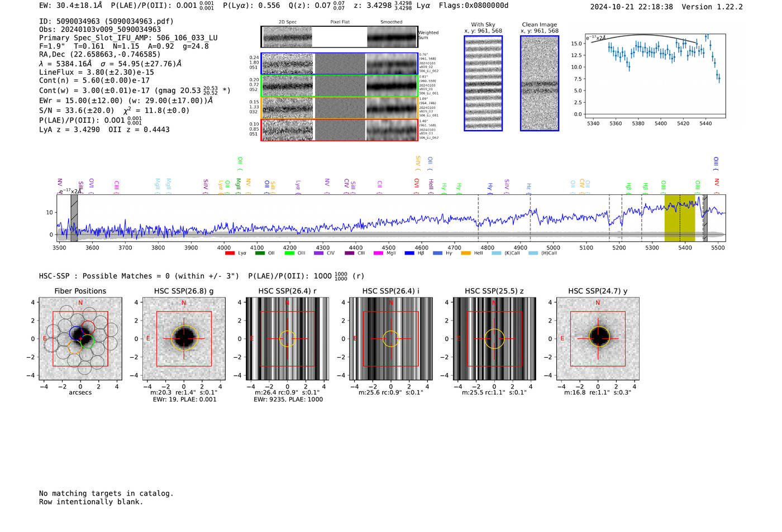Screen dimensions: 782x532
Task: Click the HeII orange legend swatch
Action: (466, 253)
